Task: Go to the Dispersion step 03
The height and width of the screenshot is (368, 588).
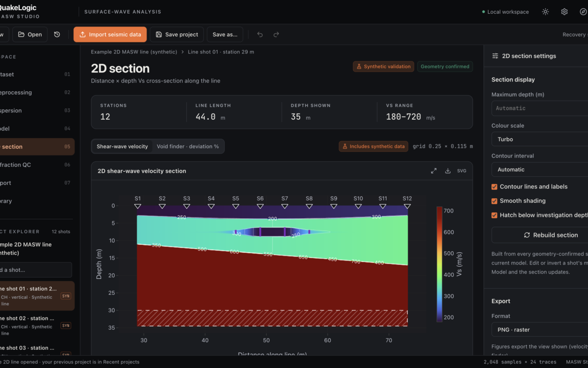Action: (37, 110)
